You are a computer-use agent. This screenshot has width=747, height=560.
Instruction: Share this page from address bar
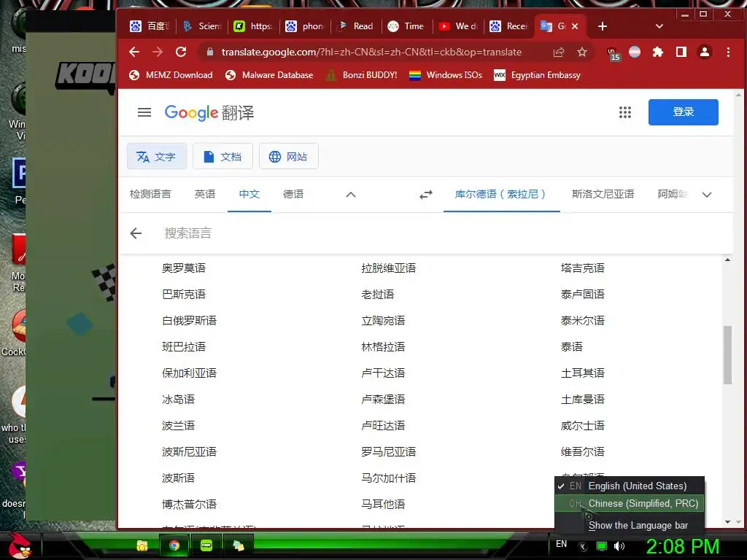click(558, 52)
